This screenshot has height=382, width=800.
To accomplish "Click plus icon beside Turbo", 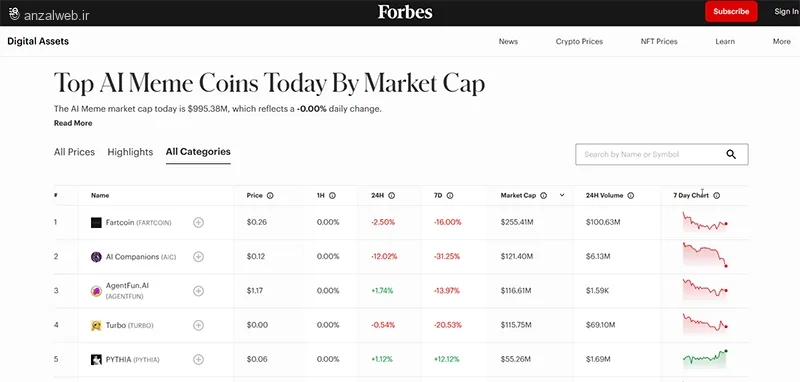I will [x=198, y=325].
